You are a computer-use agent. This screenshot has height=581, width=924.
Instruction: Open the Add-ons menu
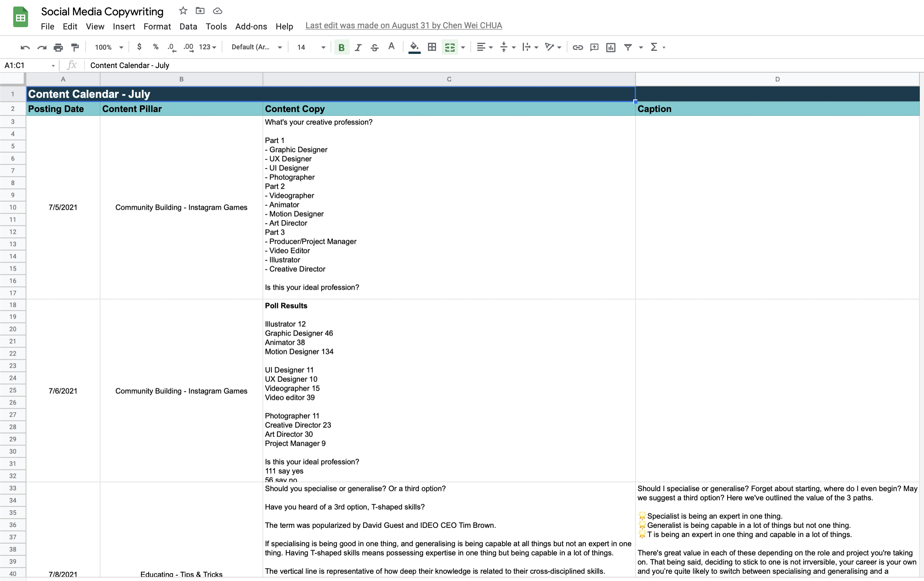click(x=251, y=26)
